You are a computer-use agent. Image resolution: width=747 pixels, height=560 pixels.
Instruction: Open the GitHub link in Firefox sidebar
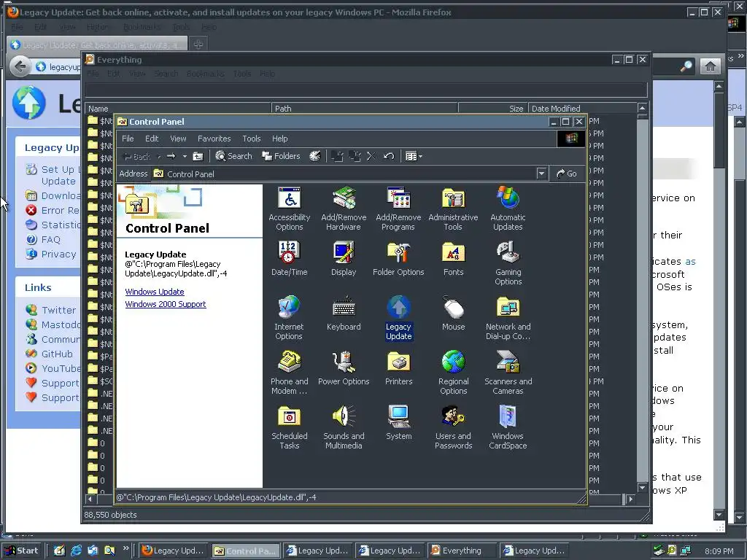(x=57, y=354)
